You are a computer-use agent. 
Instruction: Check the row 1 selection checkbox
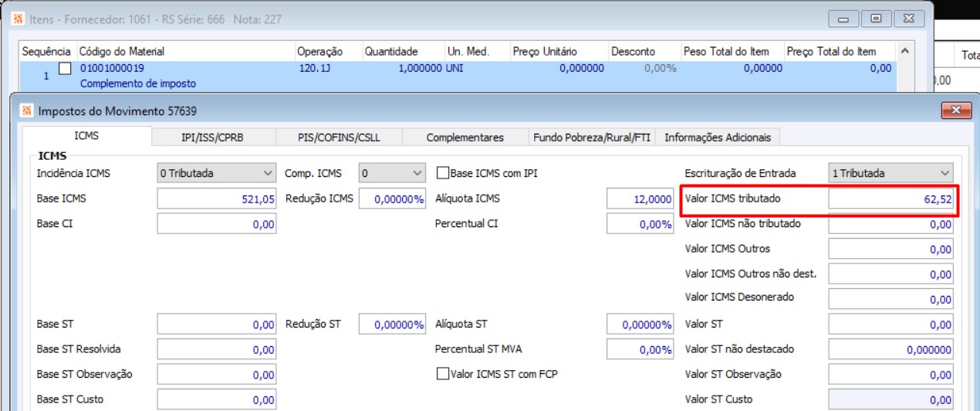click(x=65, y=69)
